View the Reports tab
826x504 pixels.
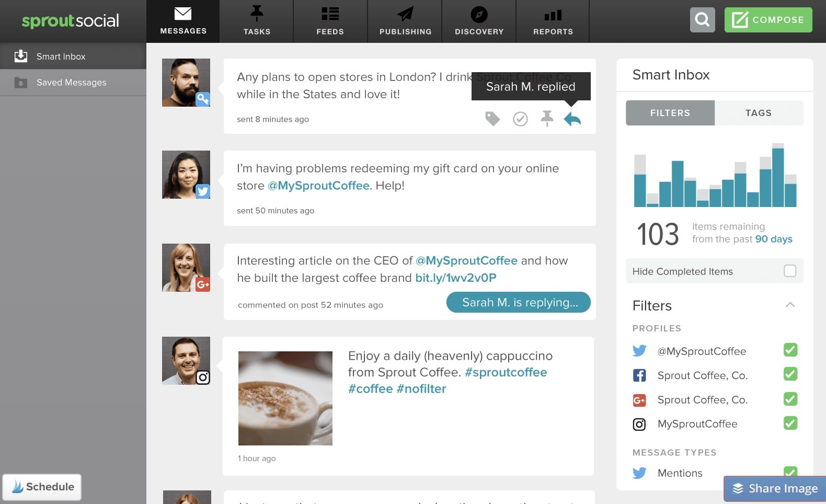pyautogui.click(x=553, y=21)
